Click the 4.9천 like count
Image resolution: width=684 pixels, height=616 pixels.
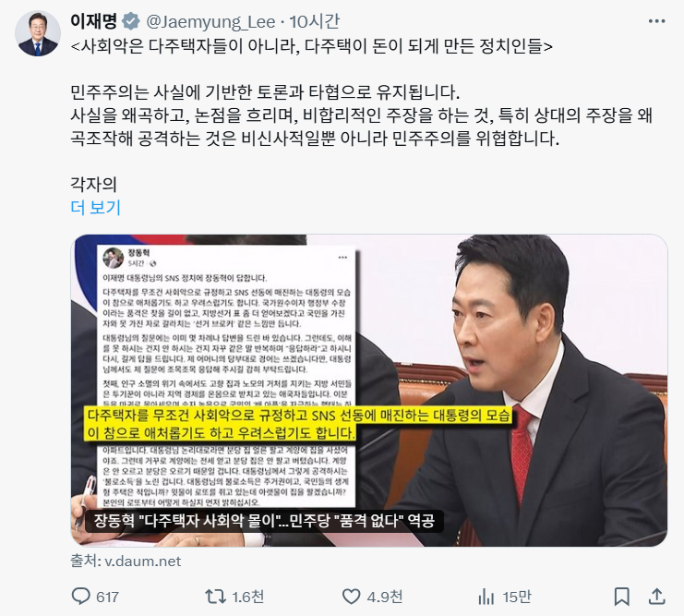[385, 597]
